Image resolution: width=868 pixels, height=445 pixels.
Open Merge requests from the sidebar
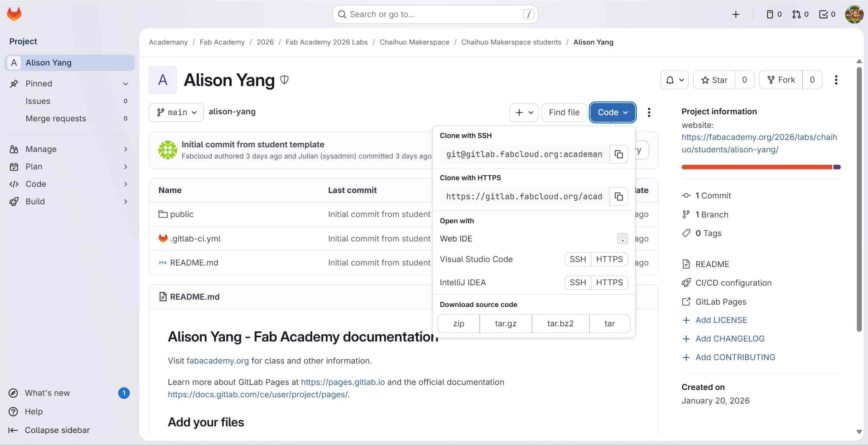pyautogui.click(x=56, y=119)
